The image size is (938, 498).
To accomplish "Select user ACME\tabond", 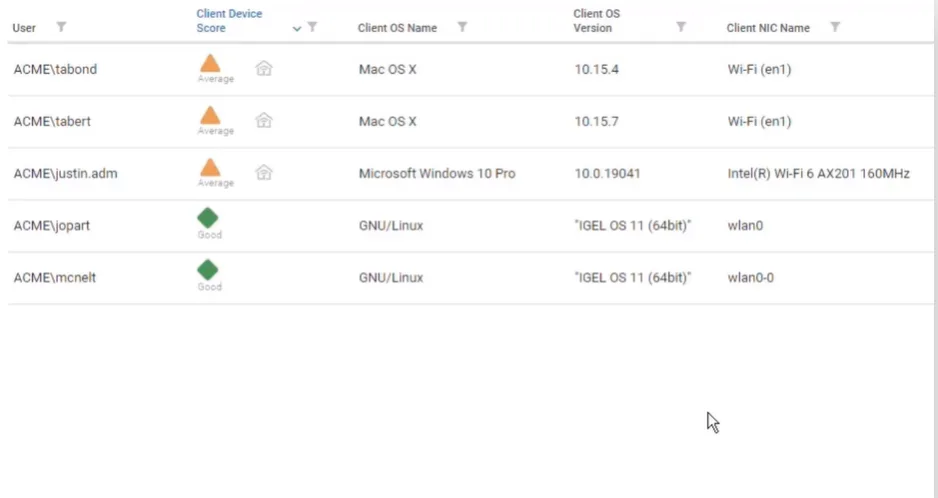I will (55, 69).
